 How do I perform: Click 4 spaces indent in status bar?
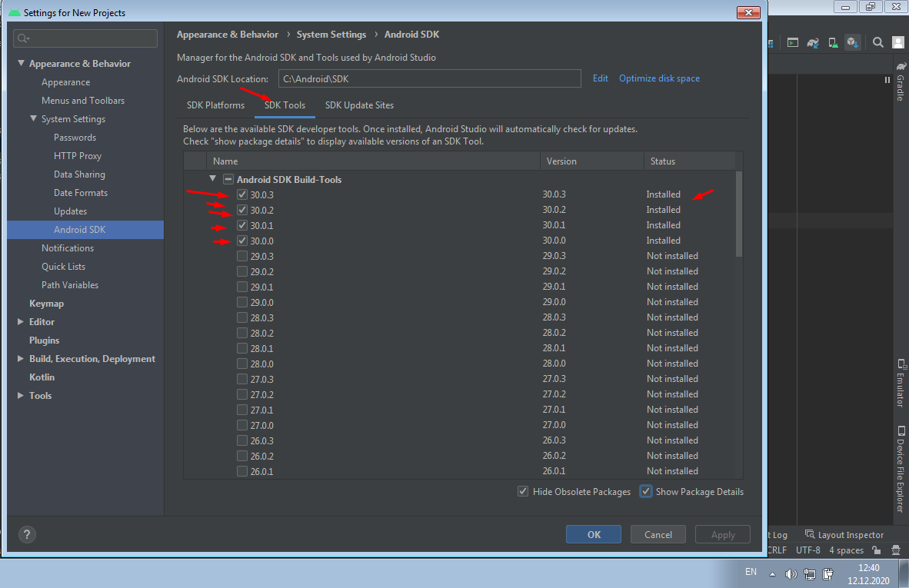[846, 550]
